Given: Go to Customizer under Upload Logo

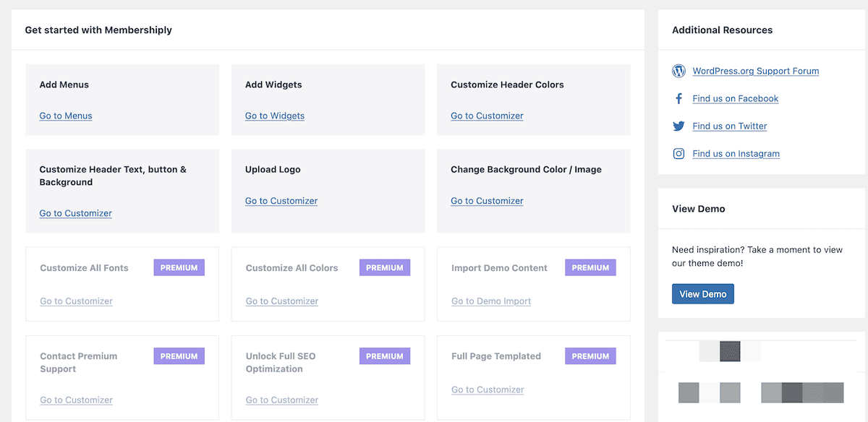Looking at the screenshot, I should [281, 201].
